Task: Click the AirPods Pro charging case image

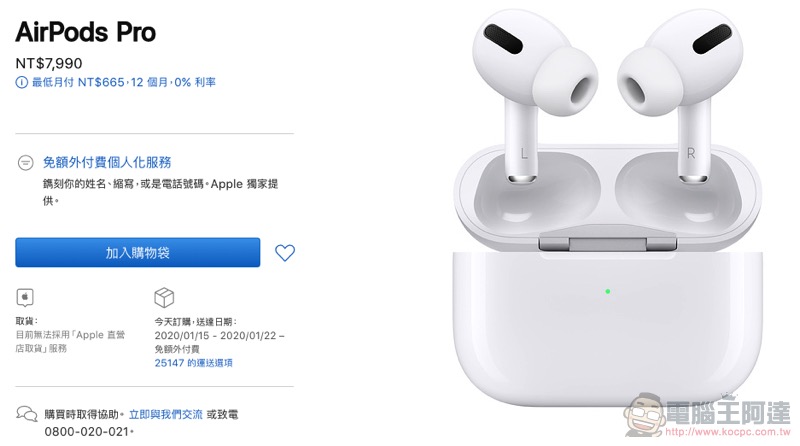Action: point(607,276)
